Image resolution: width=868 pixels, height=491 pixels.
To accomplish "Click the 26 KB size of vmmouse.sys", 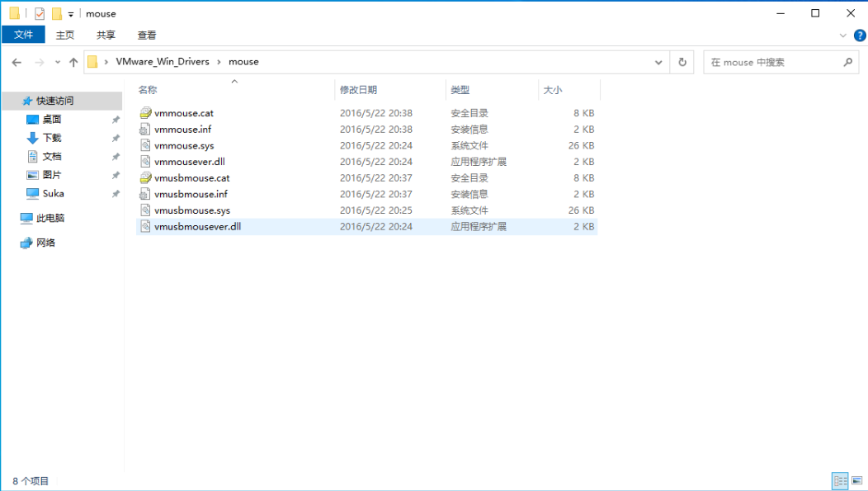I will click(x=581, y=145).
